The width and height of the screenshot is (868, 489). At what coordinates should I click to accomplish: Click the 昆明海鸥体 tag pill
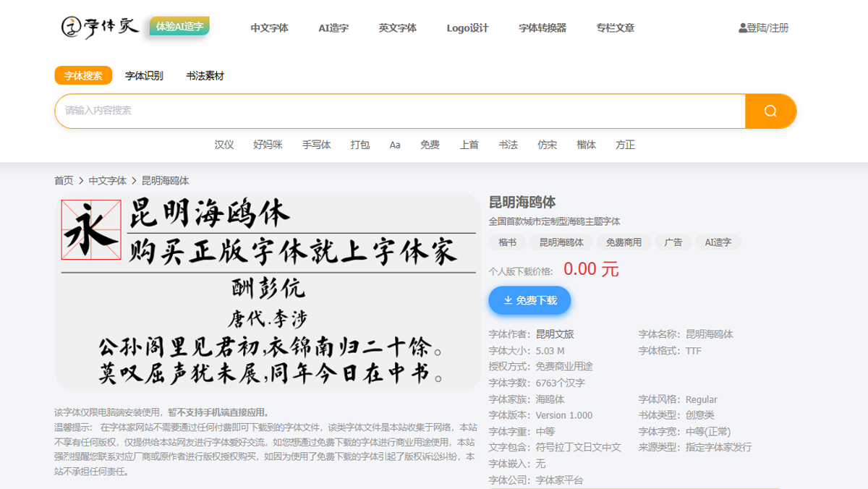coord(561,242)
